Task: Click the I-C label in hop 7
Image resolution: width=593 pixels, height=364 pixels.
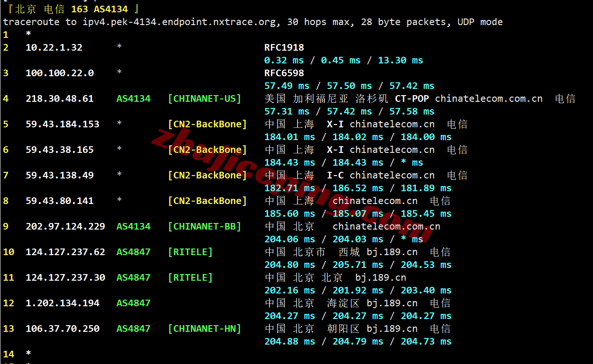Action: point(335,175)
